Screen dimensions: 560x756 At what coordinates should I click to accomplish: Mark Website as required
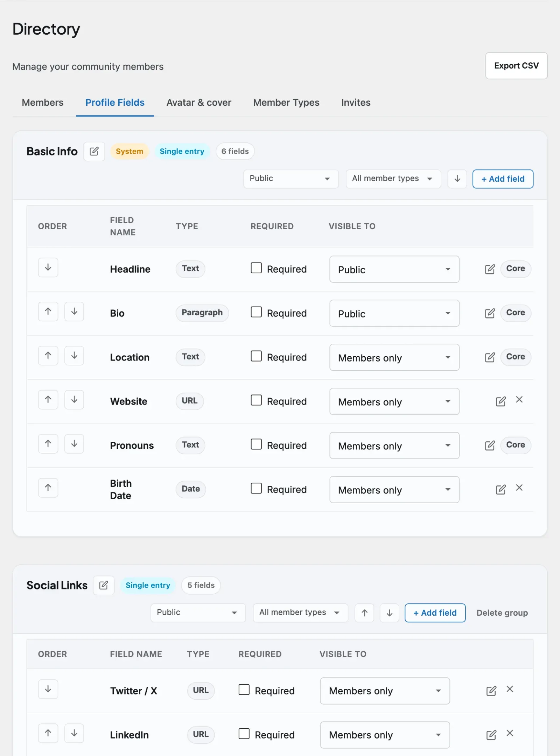click(256, 400)
